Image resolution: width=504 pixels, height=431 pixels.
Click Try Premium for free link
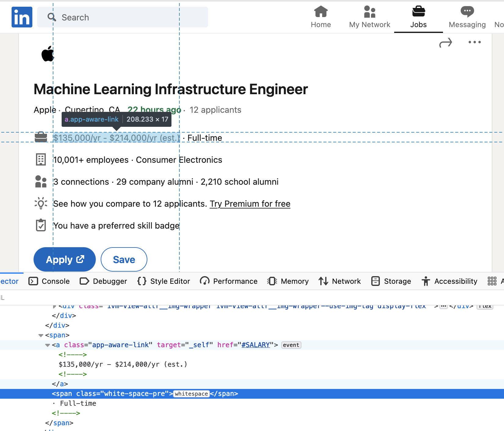pyautogui.click(x=250, y=204)
